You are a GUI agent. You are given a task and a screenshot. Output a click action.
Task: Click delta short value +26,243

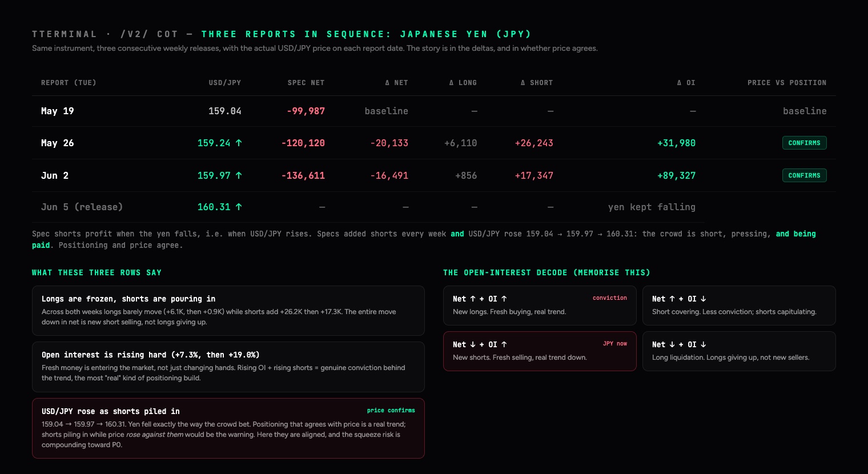pos(534,143)
